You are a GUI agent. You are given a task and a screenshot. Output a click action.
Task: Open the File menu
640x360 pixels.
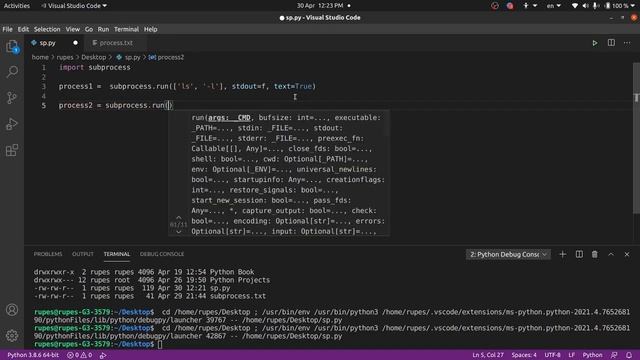(x=7, y=29)
